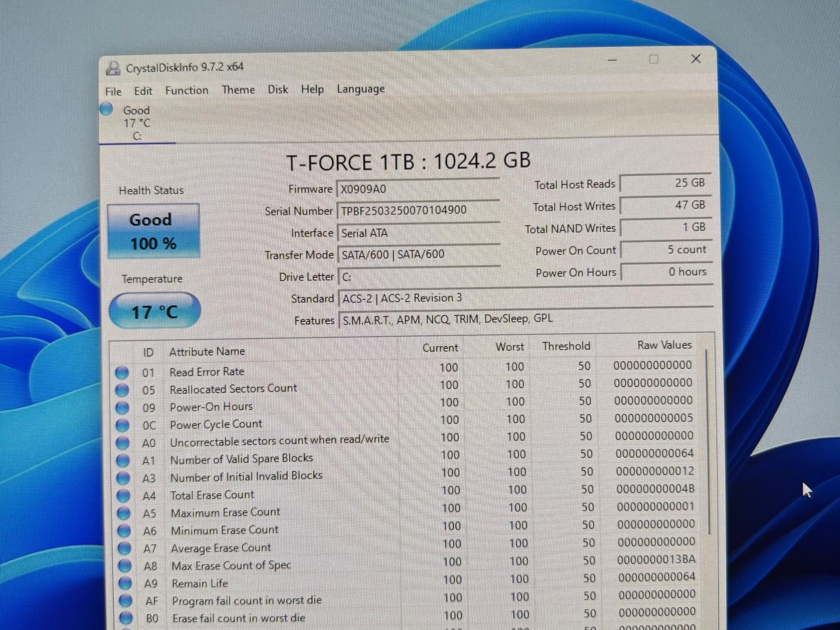Viewport: 840px width, 630px height.
Task: Click the attribute list vertical scrollbar
Action: click(x=707, y=441)
